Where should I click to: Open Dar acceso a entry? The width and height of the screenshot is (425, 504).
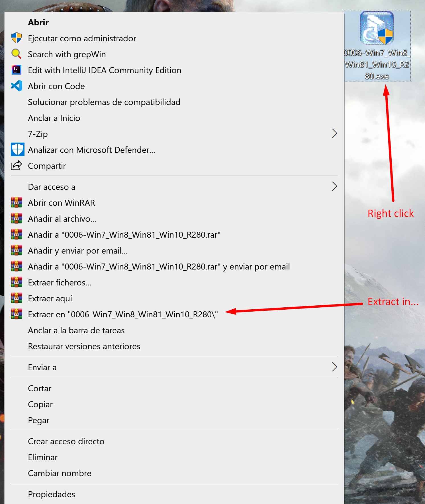point(174,187)
